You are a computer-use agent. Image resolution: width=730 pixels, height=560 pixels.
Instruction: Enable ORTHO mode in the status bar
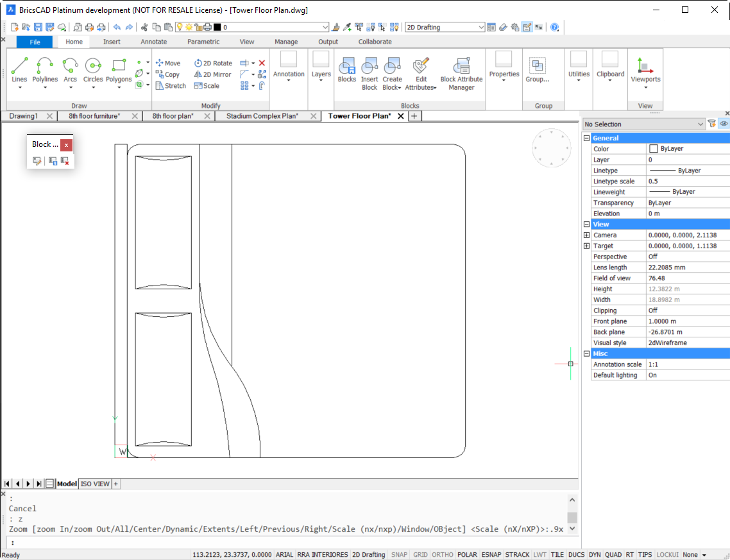(x=441, y=554)
